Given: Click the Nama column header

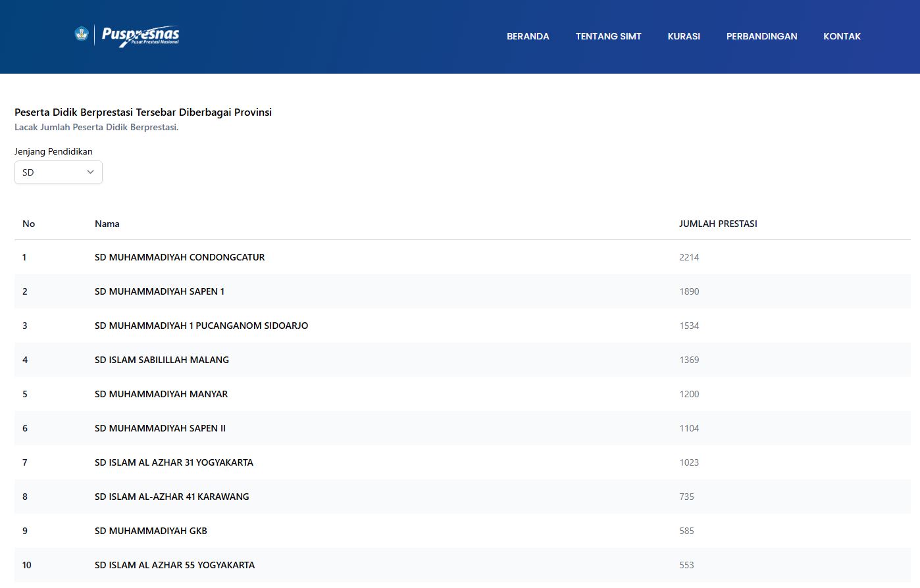Looking at the screenshot, I should pyautogui.click(x=107, y=224).
